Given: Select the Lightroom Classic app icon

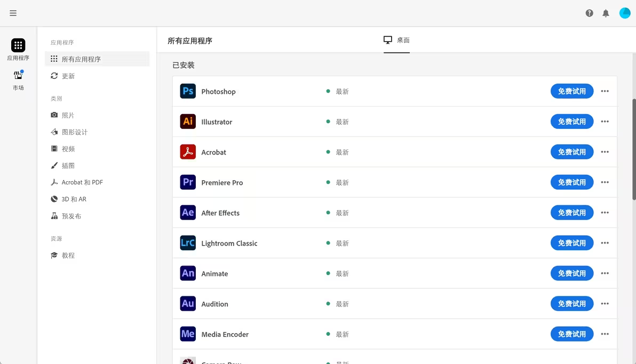Looking at the screenshot, I should tap(188, 243).
